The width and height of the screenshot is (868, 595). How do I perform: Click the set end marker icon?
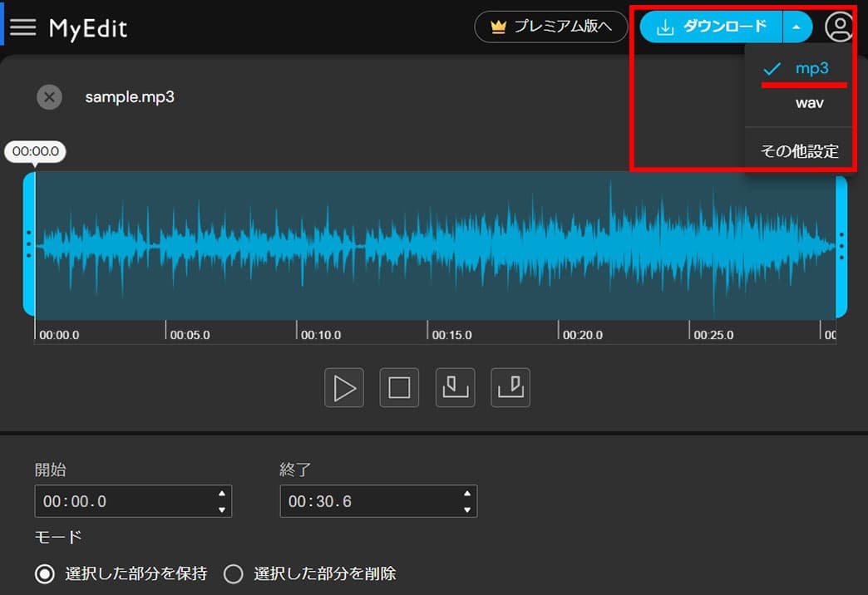[x=510, y=387]
